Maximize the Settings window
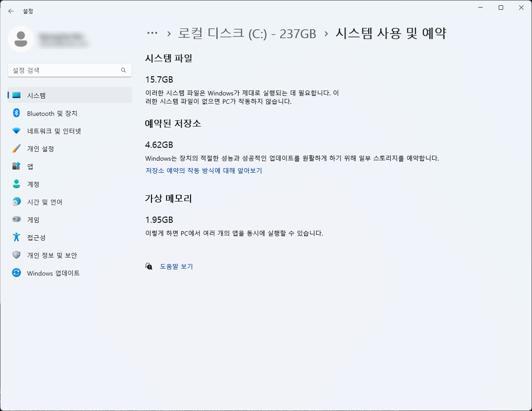The width and height of the screenshot is (532, 411). [x=501, y=8]
